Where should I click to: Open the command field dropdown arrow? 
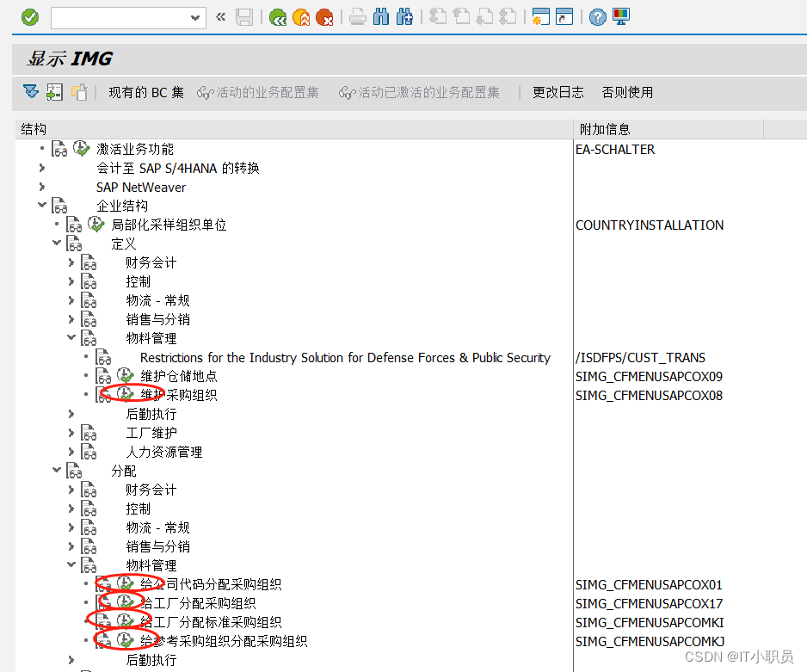(195, 18)
